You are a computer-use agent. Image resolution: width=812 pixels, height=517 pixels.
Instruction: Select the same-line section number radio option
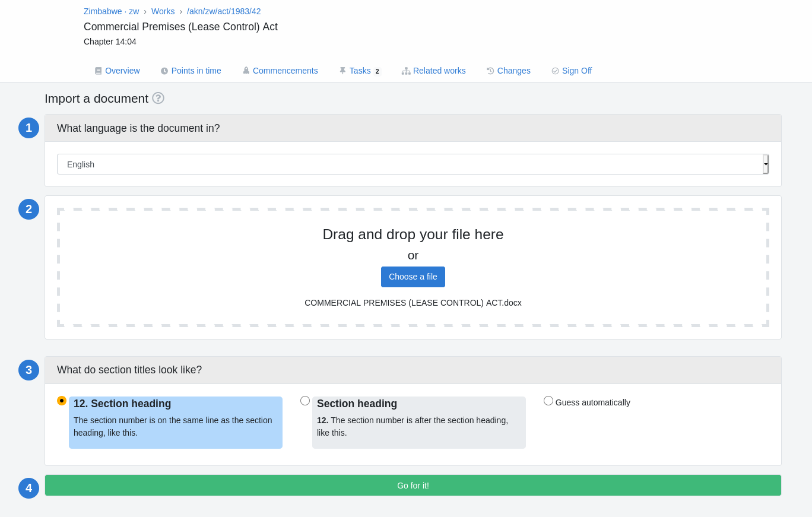click(62, 401)
